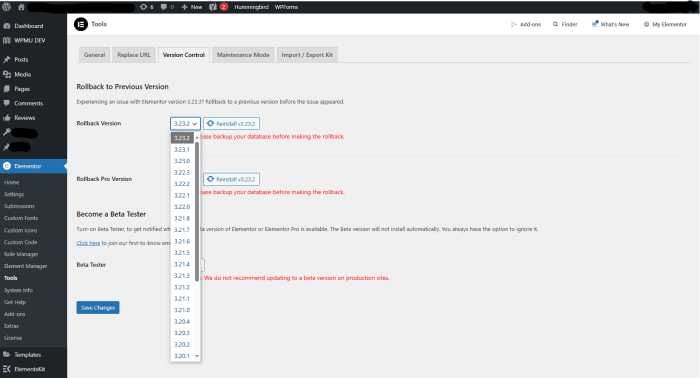
Task: Open Custom Code submenu
Action: coord(21,242)
